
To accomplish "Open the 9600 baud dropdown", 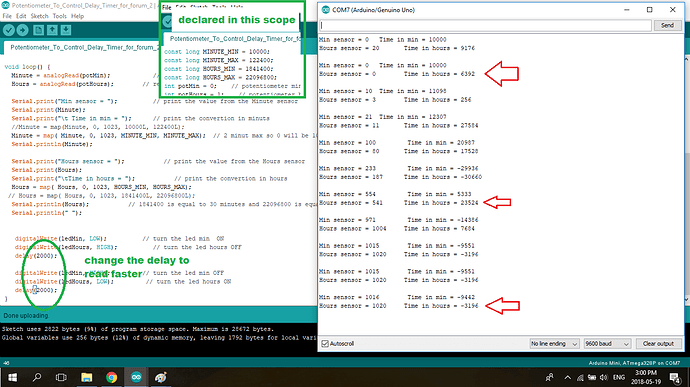I will coord(607,343).
